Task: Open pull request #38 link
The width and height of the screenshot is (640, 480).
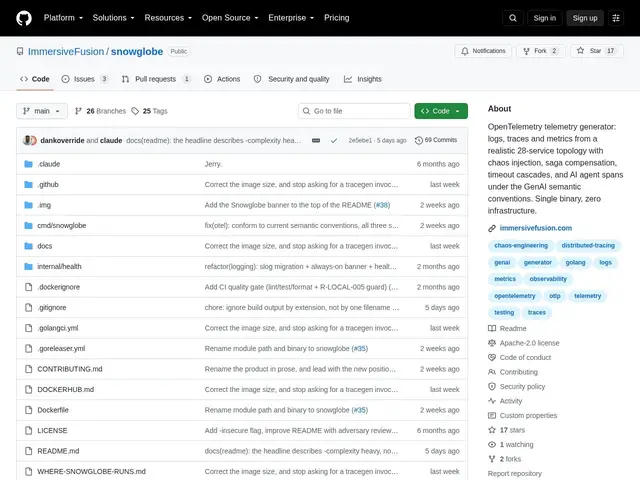Action: tap(382, 205)
